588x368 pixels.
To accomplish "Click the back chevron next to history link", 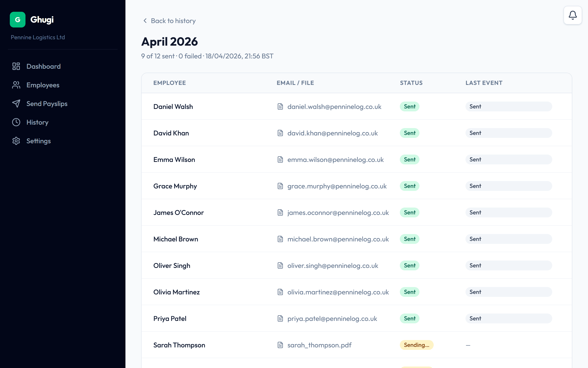I will point(145,21).
